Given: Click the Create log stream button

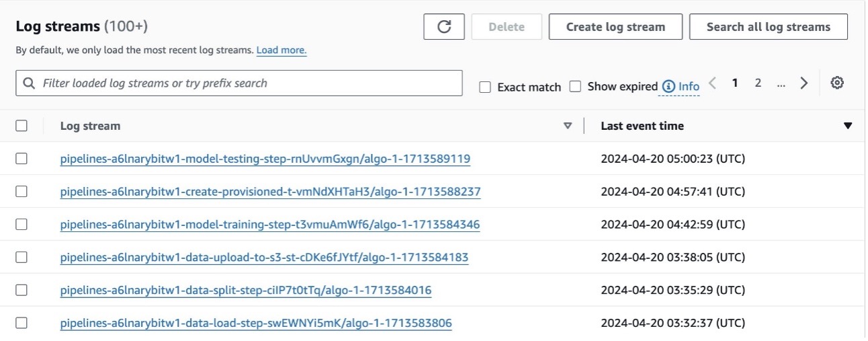Looking at the screenshot, I should [615, 27].
